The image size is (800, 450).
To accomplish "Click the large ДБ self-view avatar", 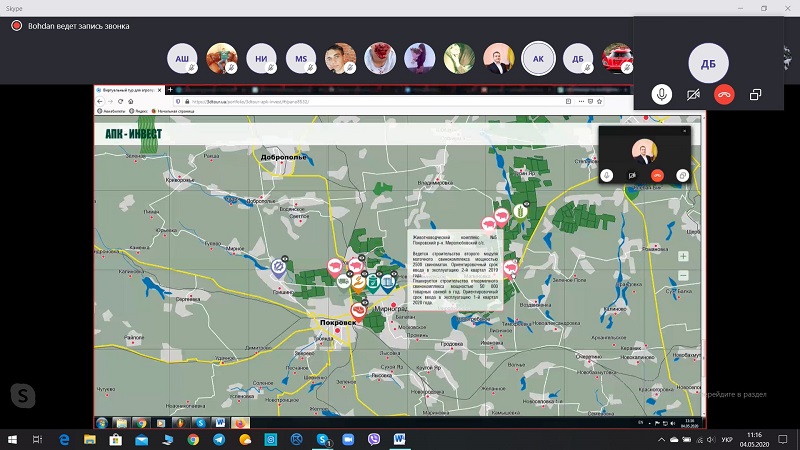I will click(708, 63).
